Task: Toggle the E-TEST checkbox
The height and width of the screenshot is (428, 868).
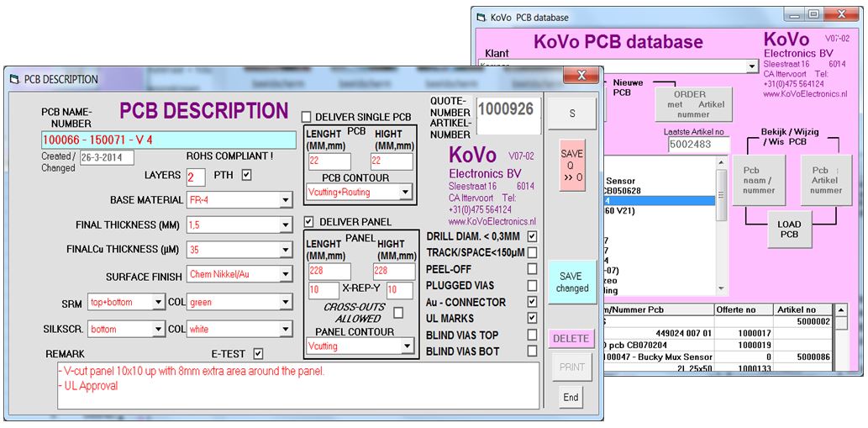Action: click(x=258, y=353)
